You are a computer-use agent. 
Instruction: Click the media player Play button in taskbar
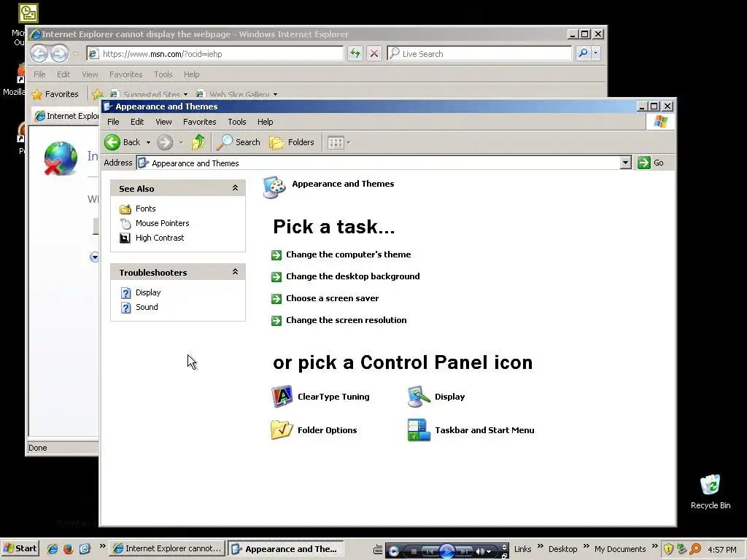(447, 551)
